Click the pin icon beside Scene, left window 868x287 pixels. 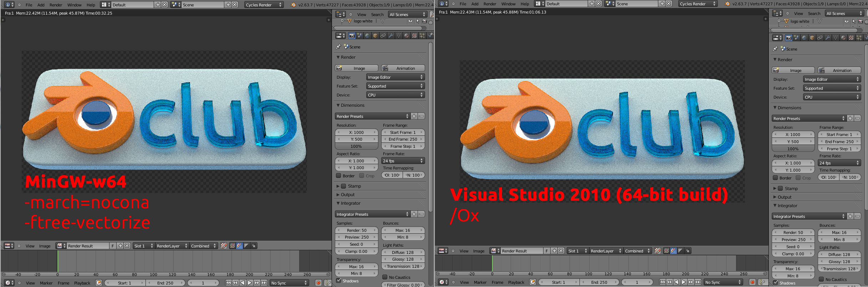click(338, 47)
